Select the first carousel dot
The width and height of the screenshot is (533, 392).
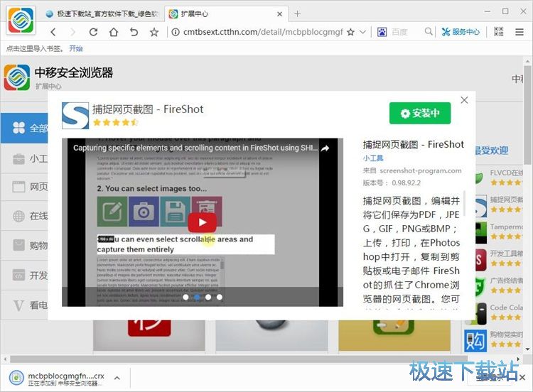click(x=185, y=298)
